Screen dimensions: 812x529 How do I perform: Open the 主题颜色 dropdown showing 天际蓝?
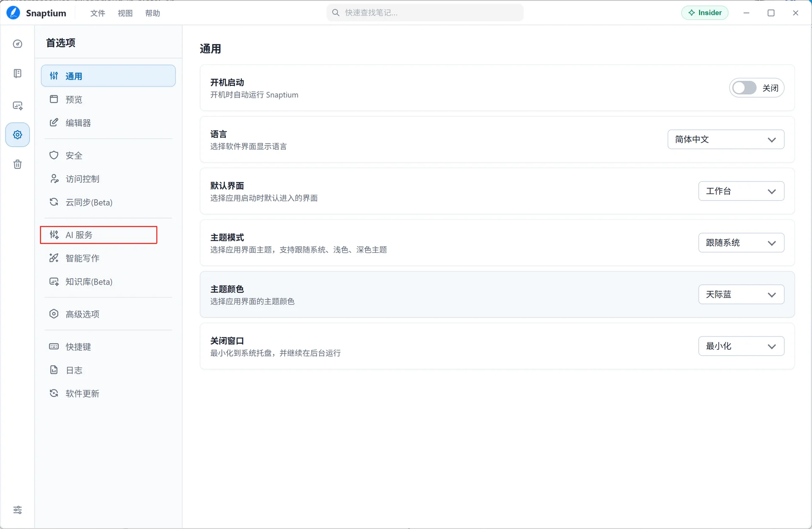tap(741, 294)
